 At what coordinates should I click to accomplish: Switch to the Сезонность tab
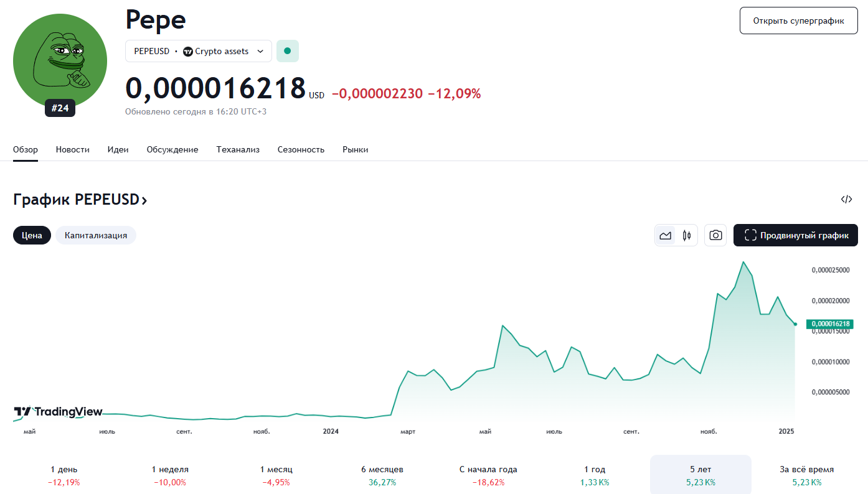click(x=301, y=149)
